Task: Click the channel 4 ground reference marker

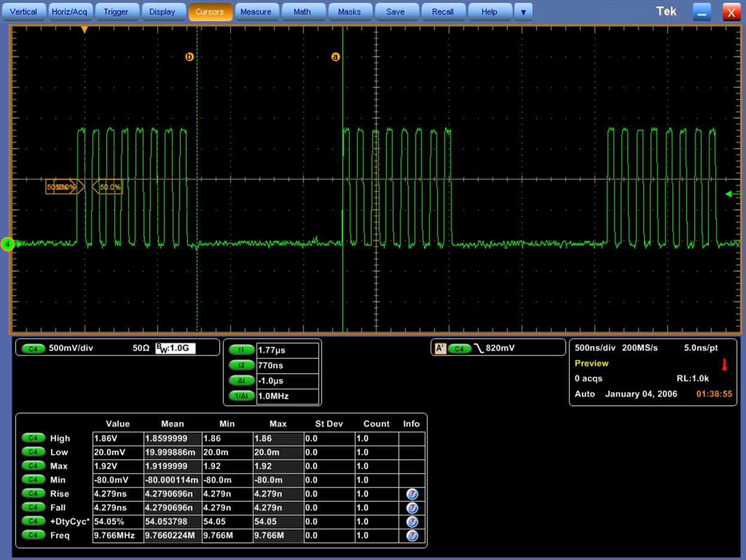Action: [8, 244]
